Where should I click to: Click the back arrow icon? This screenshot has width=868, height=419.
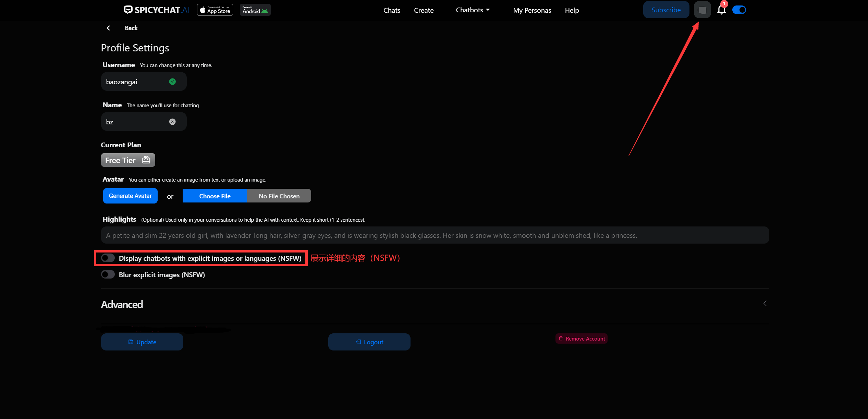point(108,28)
